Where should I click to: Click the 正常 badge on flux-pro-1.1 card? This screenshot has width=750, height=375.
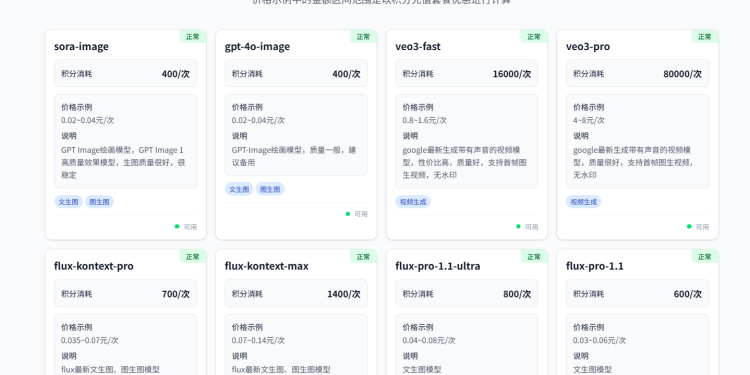coord(705,257)
